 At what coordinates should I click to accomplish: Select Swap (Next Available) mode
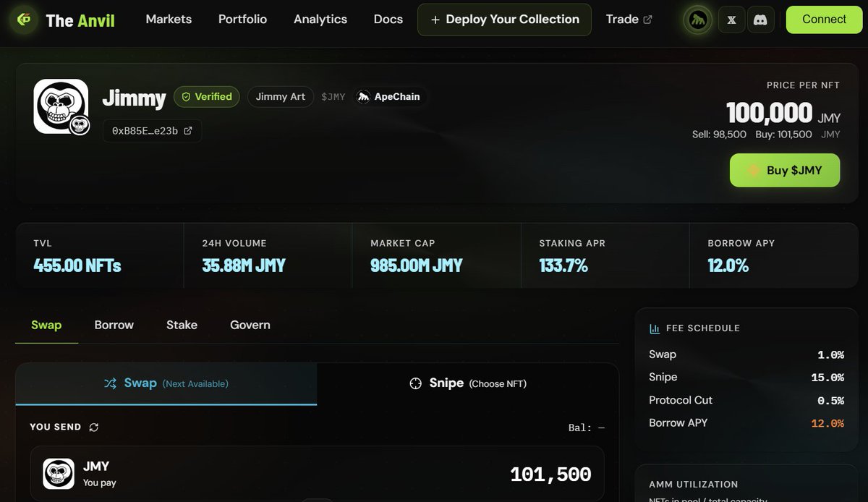tap(166, 383)
